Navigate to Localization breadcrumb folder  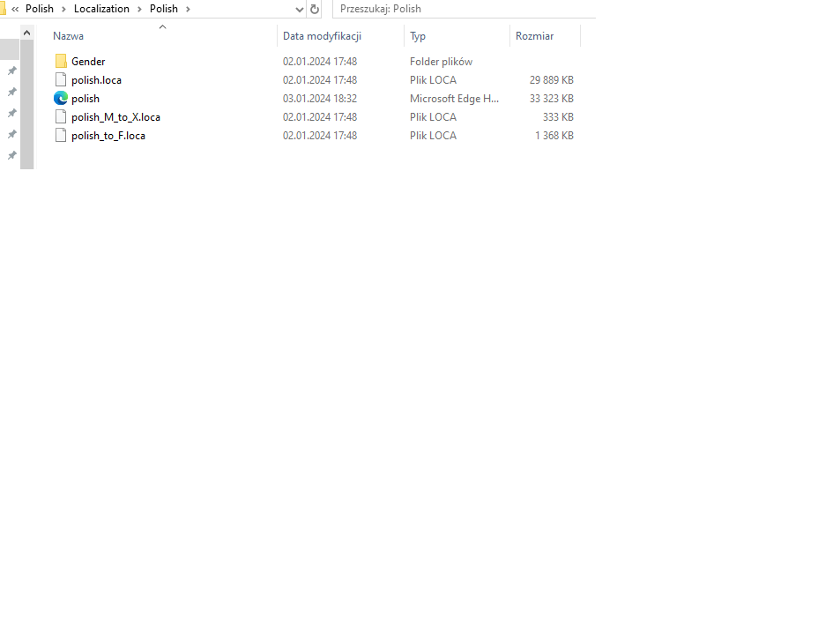101,9
